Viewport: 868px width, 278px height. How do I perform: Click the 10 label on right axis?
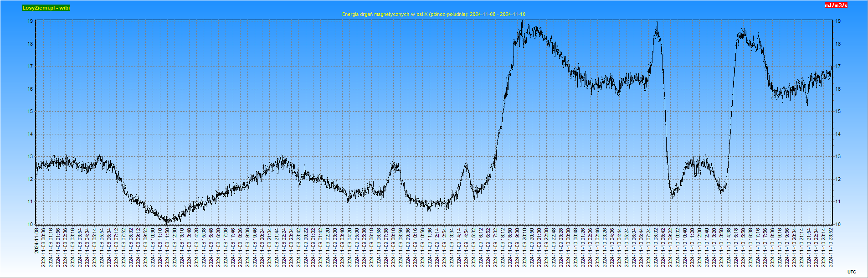[838, 224]
